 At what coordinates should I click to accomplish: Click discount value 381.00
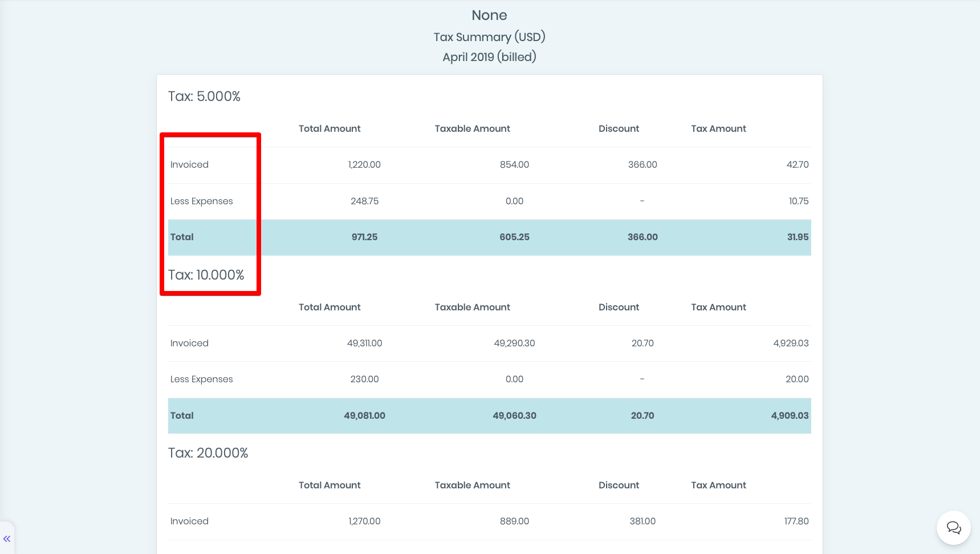tap(643, 521)
